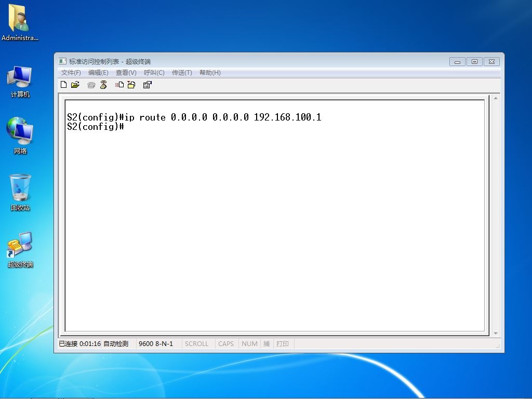
Task: Click the SCROLL status indicator
Action: pos(196,344)
